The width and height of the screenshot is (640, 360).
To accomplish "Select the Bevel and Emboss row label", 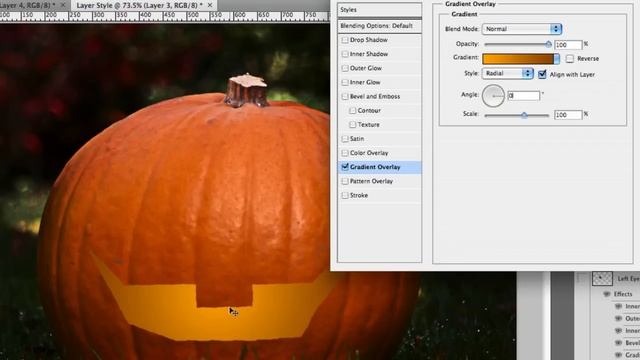I will tap(375, 96).
